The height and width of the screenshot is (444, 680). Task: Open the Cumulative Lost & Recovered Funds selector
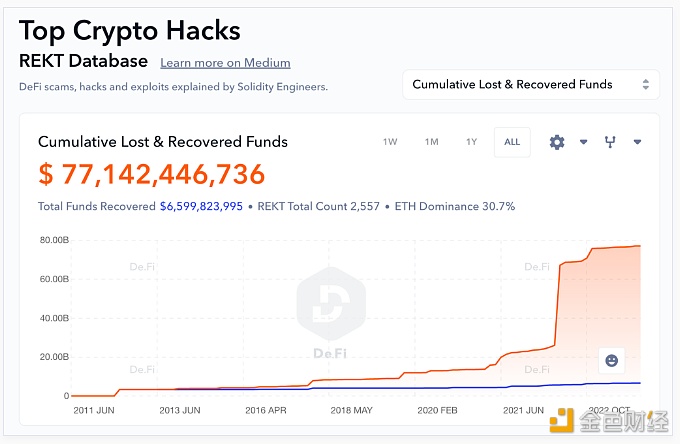[531, 85]
